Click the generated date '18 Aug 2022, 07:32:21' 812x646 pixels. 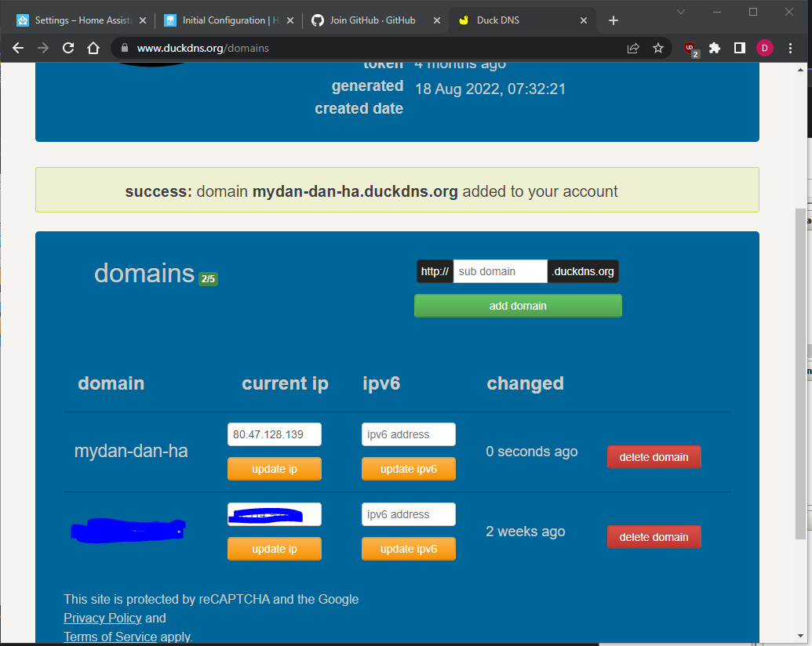[490, 89]
